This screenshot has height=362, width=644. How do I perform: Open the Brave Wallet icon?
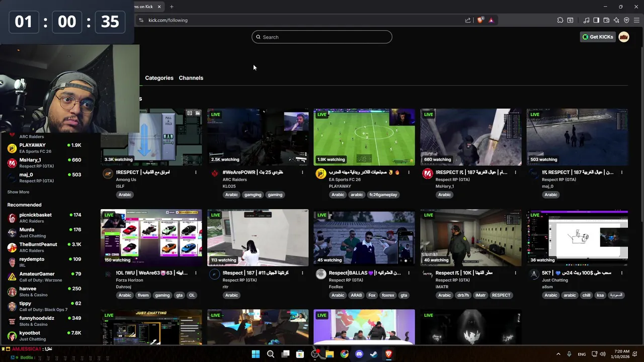click(x=606, y=20)
